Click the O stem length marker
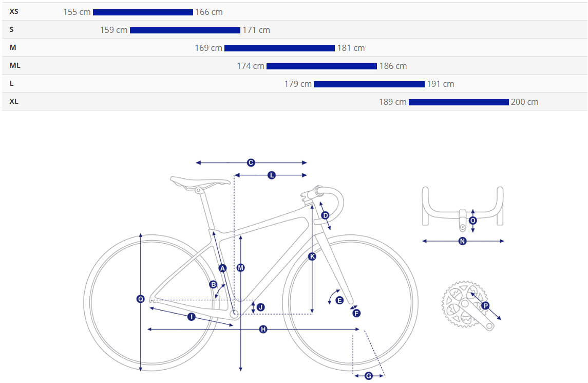 click(x=473, y=221)
